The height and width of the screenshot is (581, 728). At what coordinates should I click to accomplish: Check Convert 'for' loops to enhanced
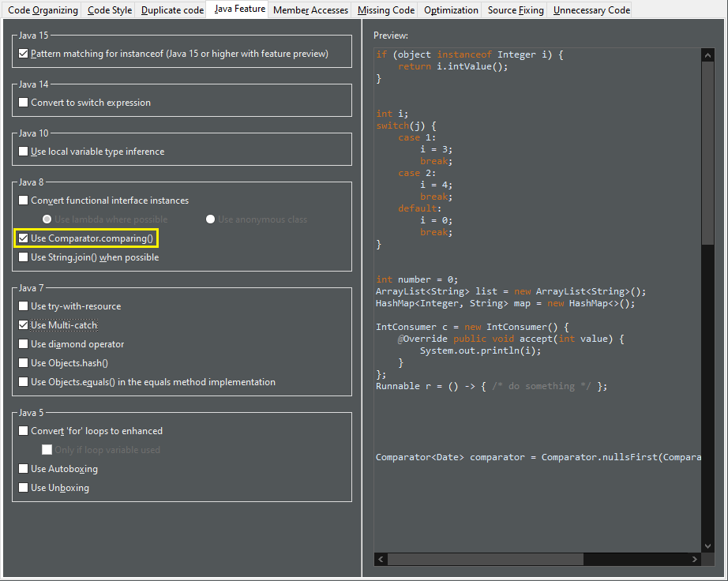(x=23, y=431)
